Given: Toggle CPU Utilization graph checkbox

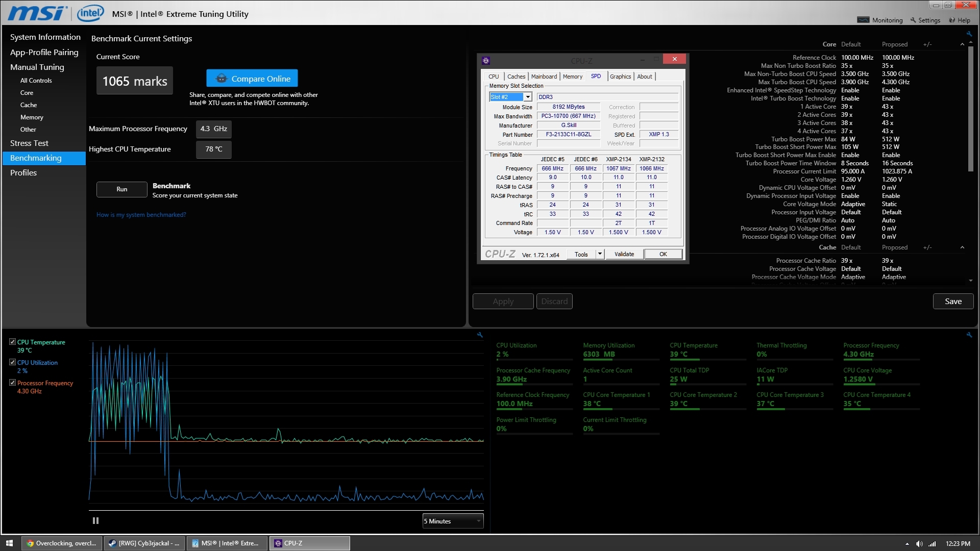Looking at the screenshot, I should (13, 362).
